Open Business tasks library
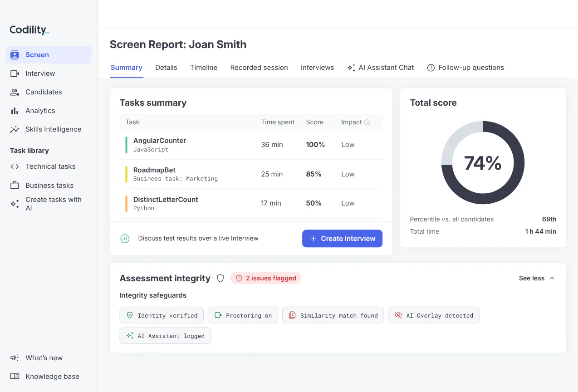The width and height of the screenshot is (578, 392). tap(49, 185)
